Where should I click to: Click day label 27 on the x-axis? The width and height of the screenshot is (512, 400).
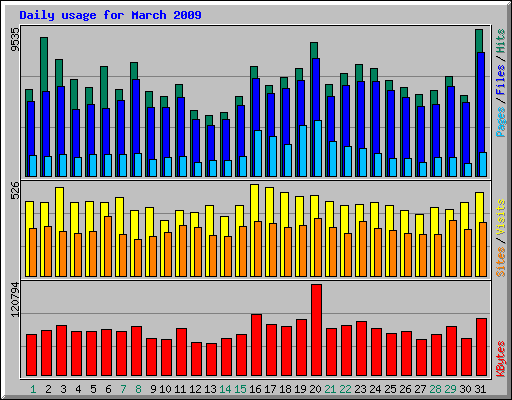click(x=420, y=389)
